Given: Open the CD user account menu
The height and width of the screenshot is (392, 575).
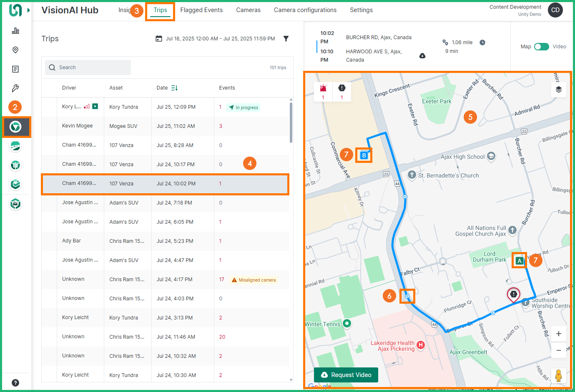Looking at the screenshot, I should pyautogui.click(x=555, y=10).
